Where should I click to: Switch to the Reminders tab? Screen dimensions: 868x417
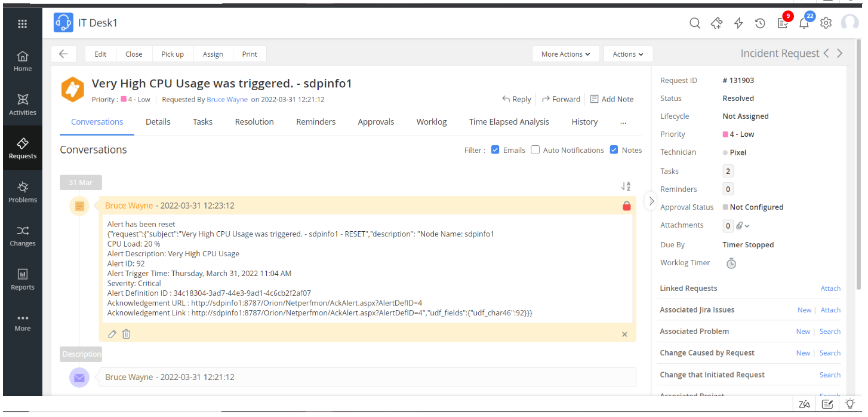pos(316,122)
